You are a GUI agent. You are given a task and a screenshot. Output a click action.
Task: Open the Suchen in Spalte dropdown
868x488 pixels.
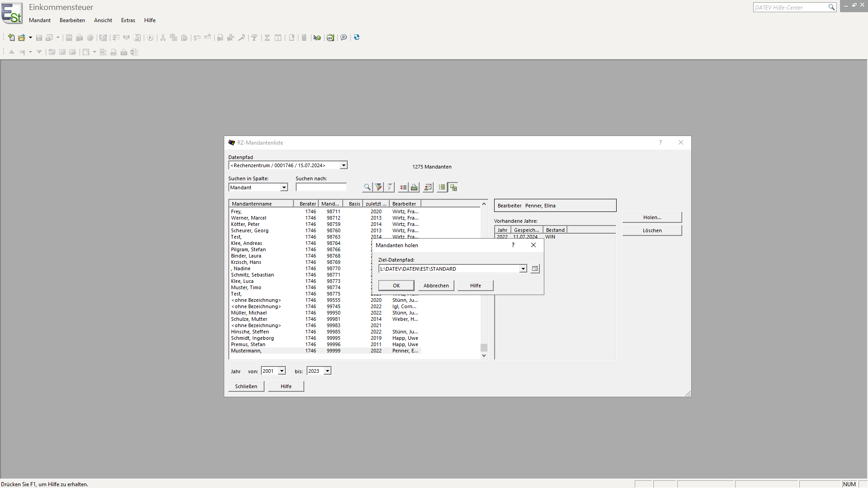click(x=284, y=188)
